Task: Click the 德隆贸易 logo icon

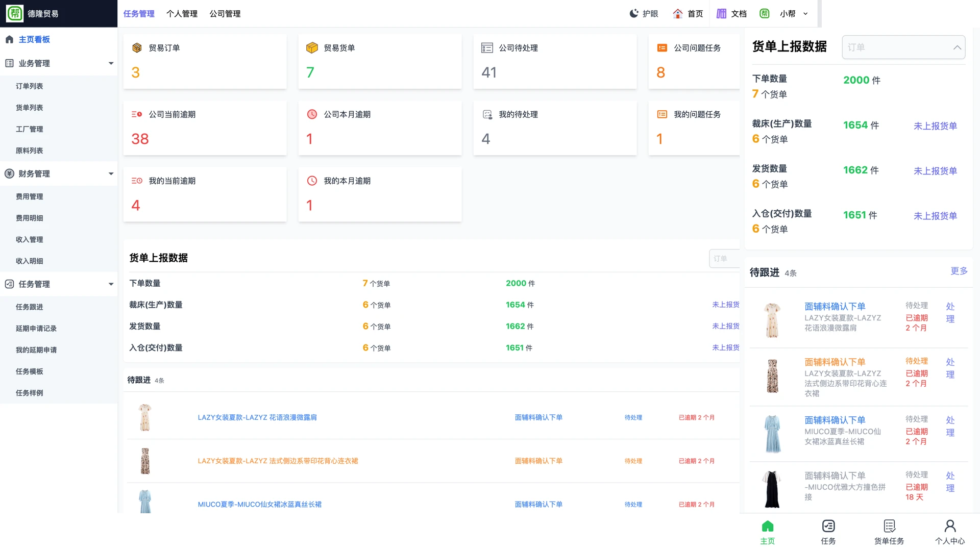Action: (15, 13)
